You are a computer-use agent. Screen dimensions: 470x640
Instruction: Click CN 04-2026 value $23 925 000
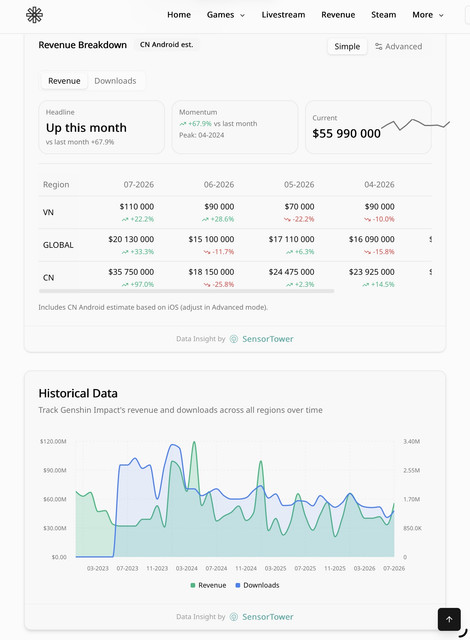(x=372, y=272)
